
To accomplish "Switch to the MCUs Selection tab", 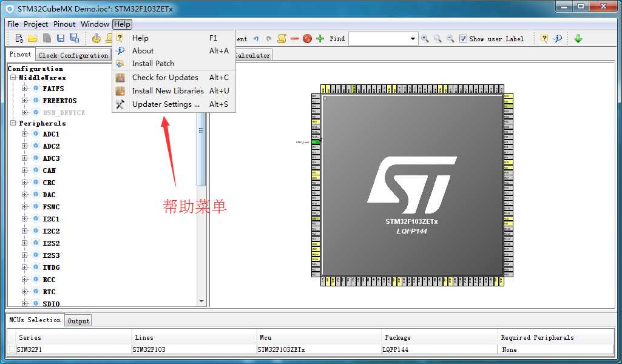I will pyautogui.click(x=35, y=320).
